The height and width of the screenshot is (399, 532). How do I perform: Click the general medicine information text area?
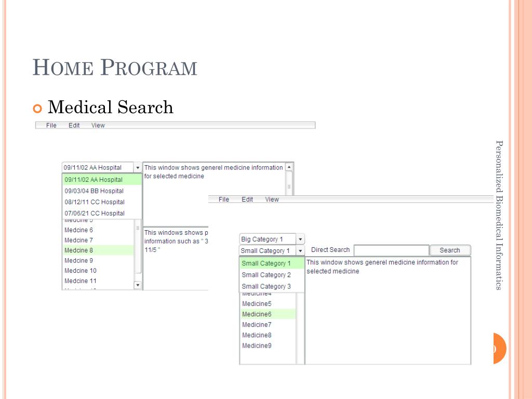tap(388, 311)
